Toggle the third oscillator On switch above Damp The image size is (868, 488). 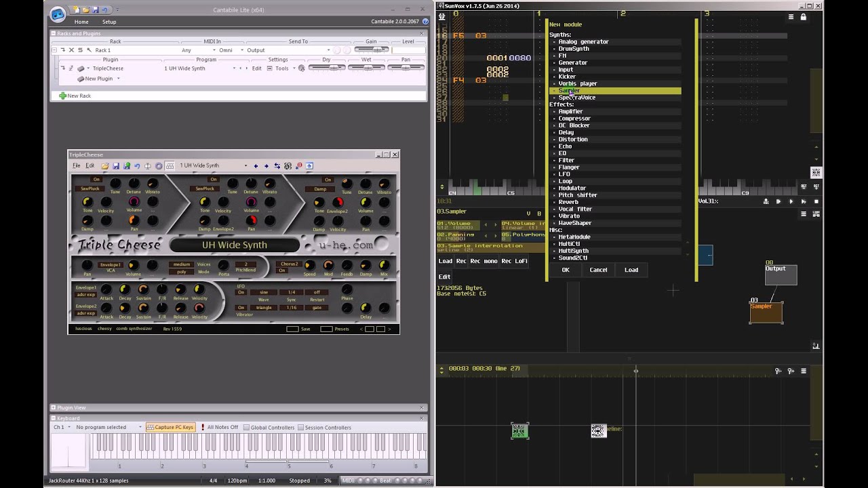[x=328, y=180]
